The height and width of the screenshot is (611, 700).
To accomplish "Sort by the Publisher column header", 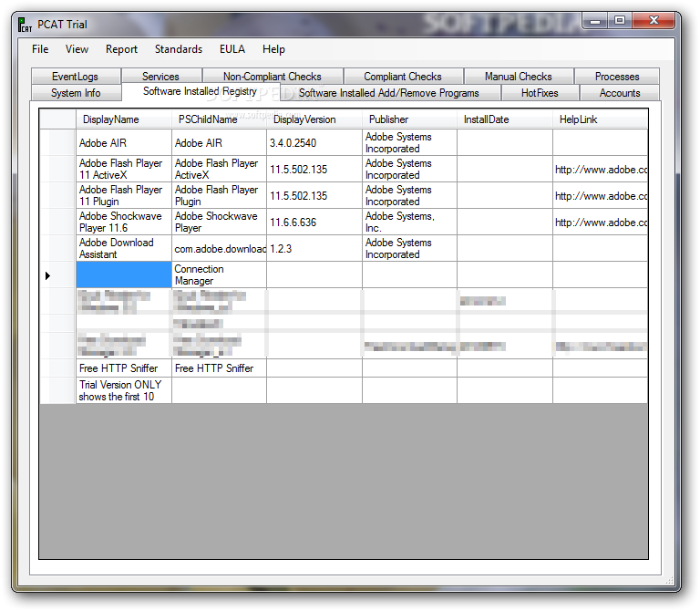I will (409, 119).
